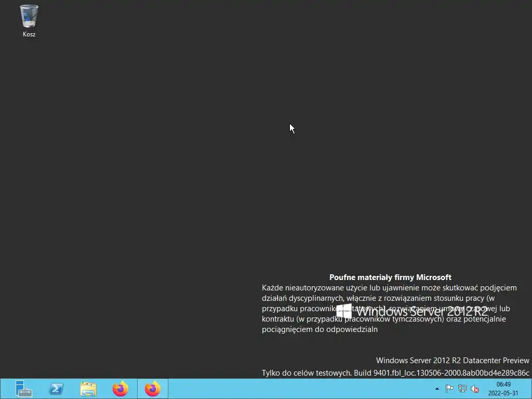This screenshot has height=399, width=532.
Task: Open Server Manager from the taskbar
Action: click(24, 389)
